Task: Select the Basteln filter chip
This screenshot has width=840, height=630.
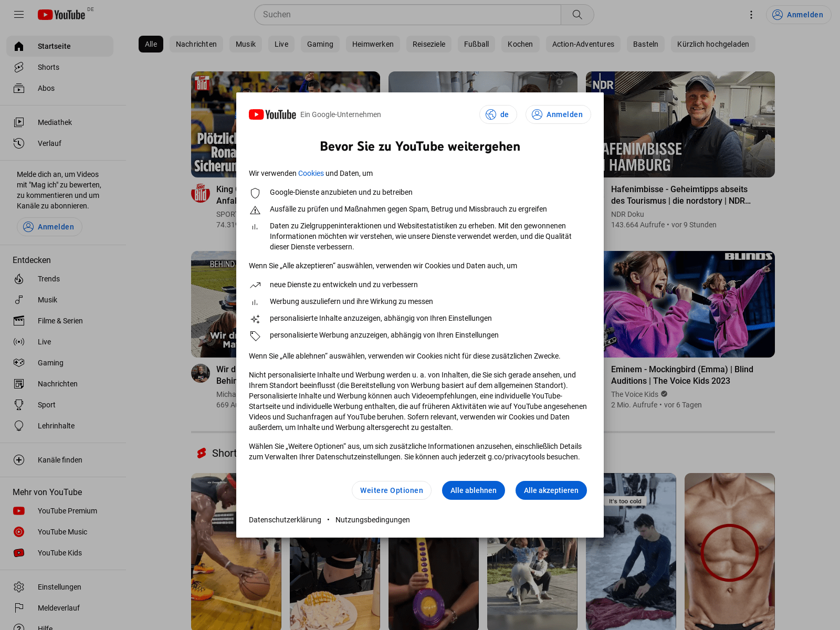Action: (x=646, y=44)
